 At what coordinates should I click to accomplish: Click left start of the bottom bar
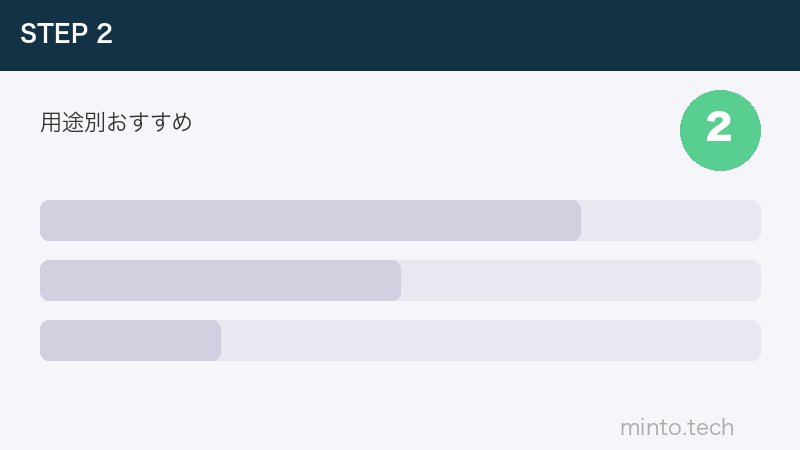(x=46, y=341)
